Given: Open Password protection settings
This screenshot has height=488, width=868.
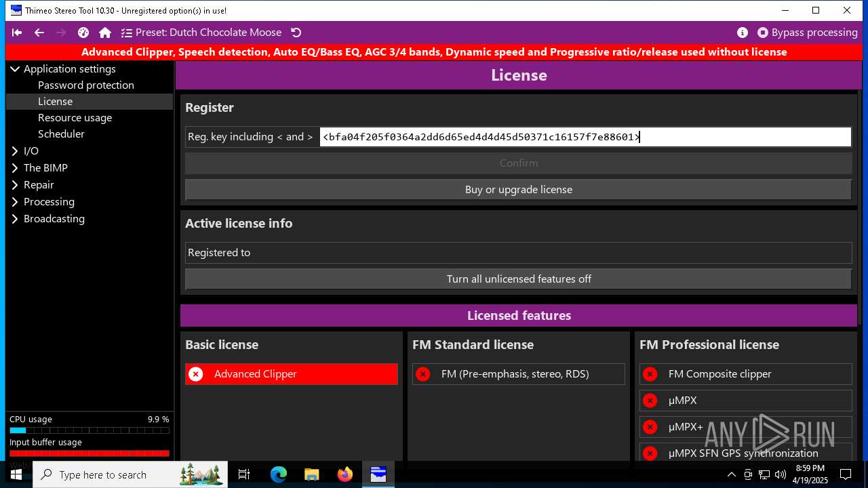Looking at the screenshot, I should (86, 85).
